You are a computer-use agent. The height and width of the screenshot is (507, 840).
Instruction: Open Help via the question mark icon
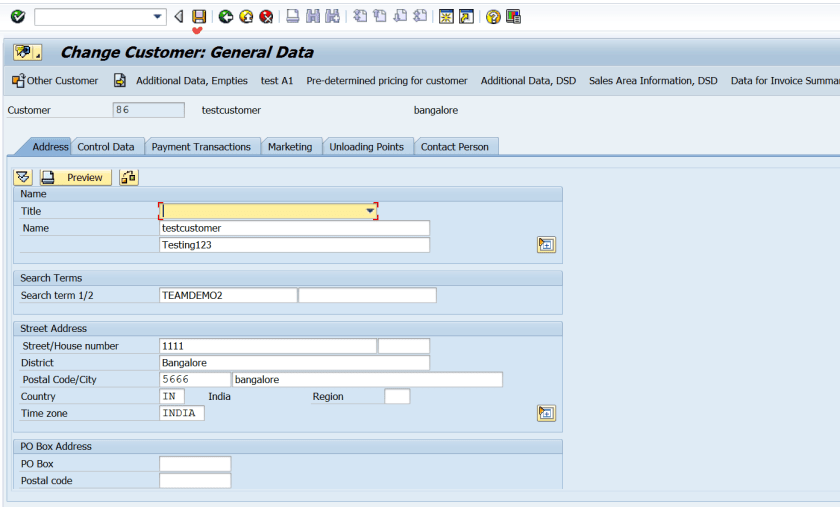493,16
